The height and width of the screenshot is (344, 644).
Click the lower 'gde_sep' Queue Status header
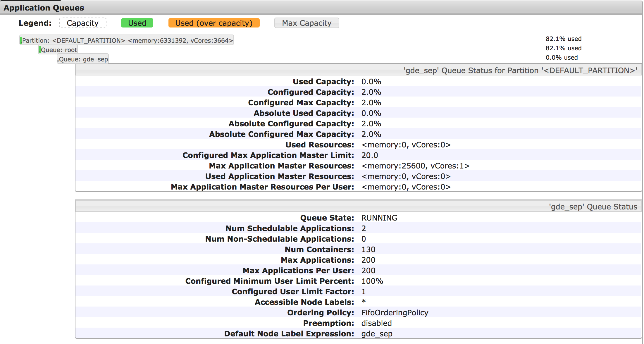point(593,207)
